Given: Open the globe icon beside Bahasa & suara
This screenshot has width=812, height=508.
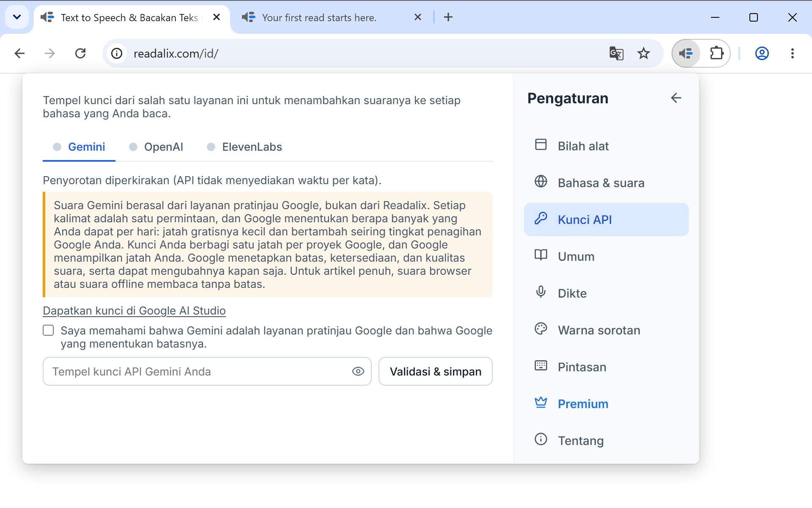Looking at the screenshot, I should coord(540,181).
